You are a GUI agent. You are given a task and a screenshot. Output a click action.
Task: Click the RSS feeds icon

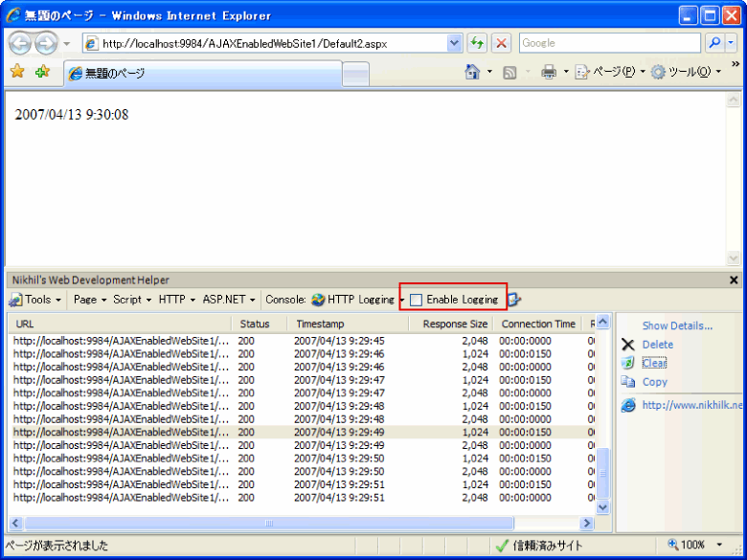click(509, 73)
